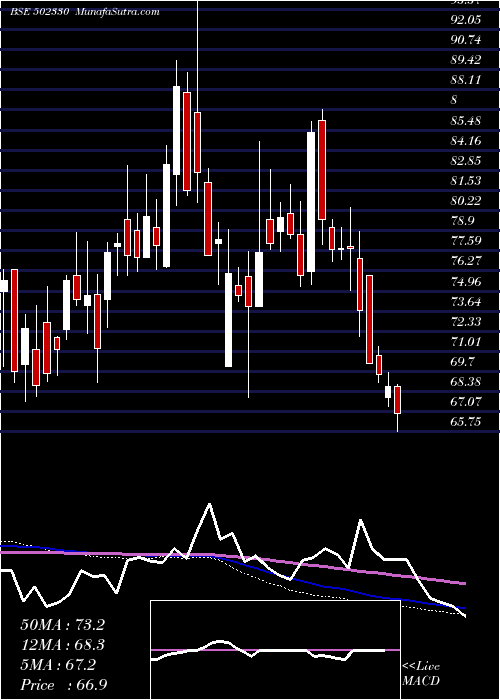The image size is (500, 700).
Task: Click the BSE stock code label
Action: click(39, 12)
